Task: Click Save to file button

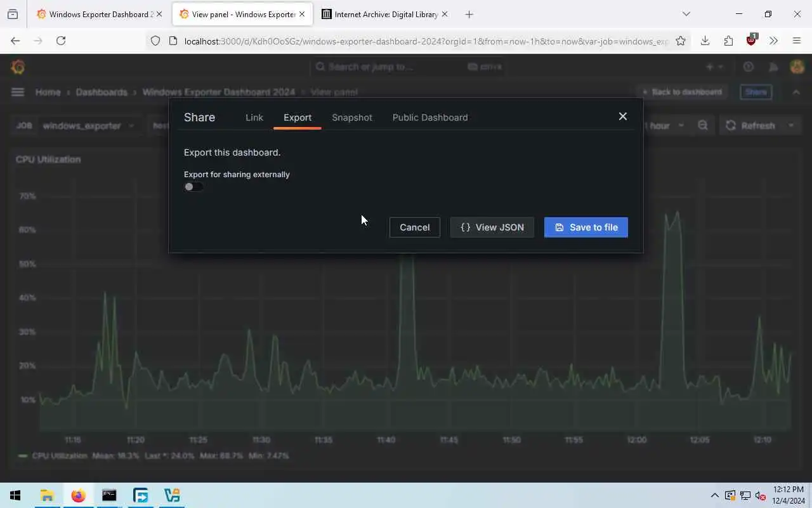Action: 586,227
